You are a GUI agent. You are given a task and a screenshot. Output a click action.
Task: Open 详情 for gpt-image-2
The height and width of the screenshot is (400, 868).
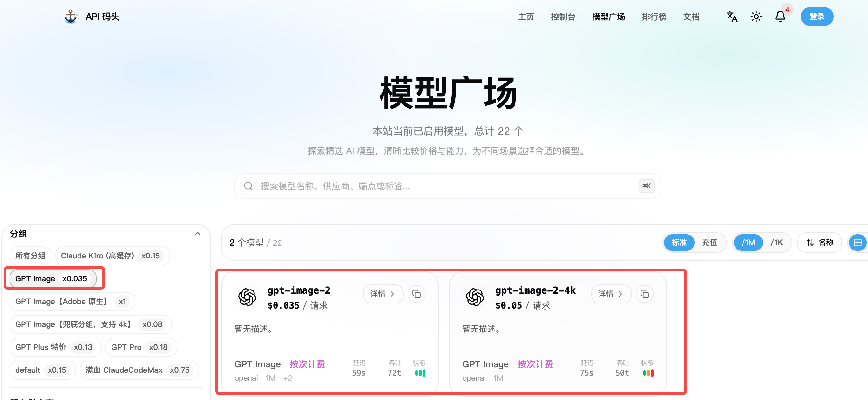pyautogui.click(x=383, y=294)
